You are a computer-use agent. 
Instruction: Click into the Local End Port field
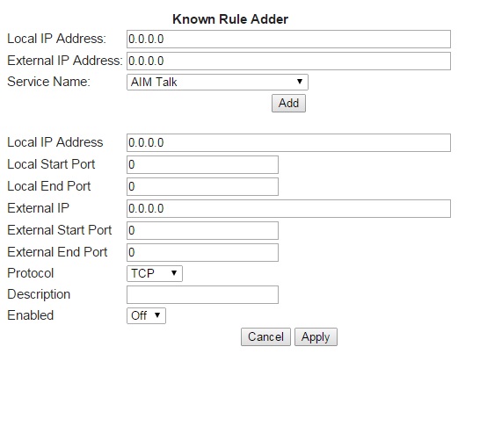202,186
